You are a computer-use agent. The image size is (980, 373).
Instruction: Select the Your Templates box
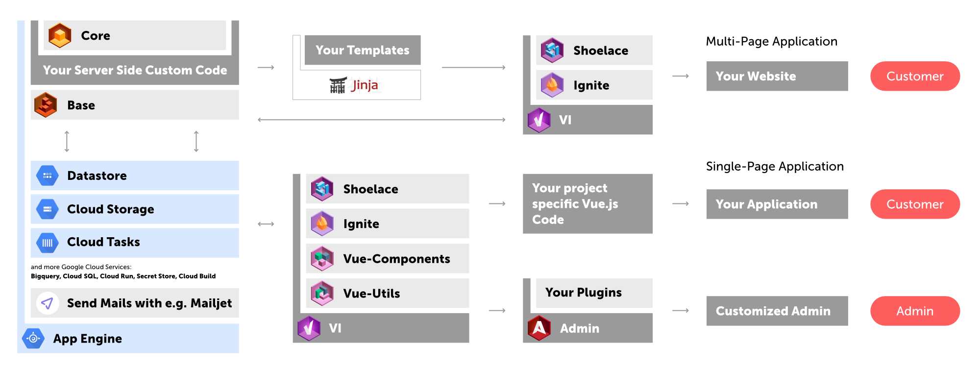click(x=363, y=50)
